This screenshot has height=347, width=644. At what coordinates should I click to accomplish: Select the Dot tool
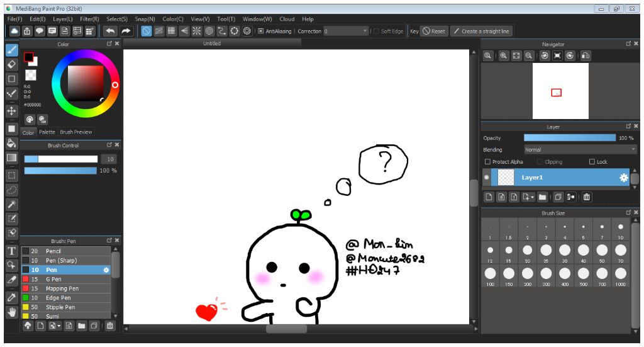pyautogui.click(x=11, y=93)
